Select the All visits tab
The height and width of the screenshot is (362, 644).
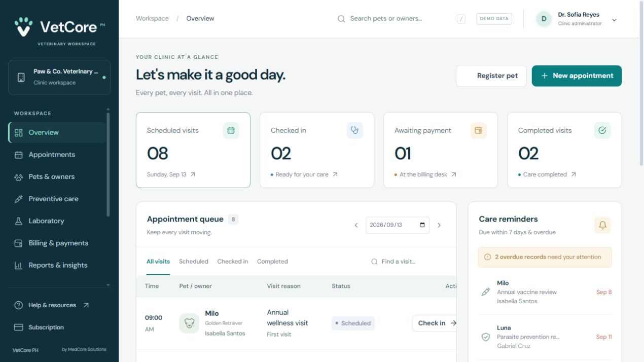[158, 262]
